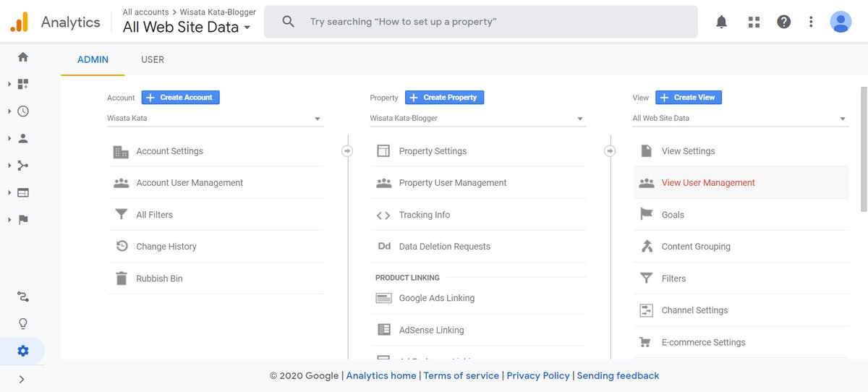This screenshot has width=868, height=392.
Task: Open notifications bell icon
Action: (721, 22)
